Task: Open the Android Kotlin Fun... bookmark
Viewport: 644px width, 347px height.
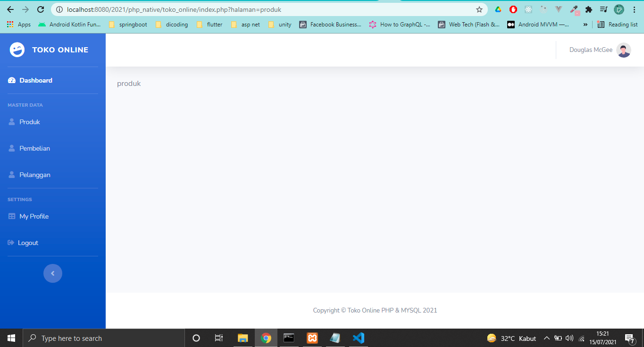Action: coord(69,25)
